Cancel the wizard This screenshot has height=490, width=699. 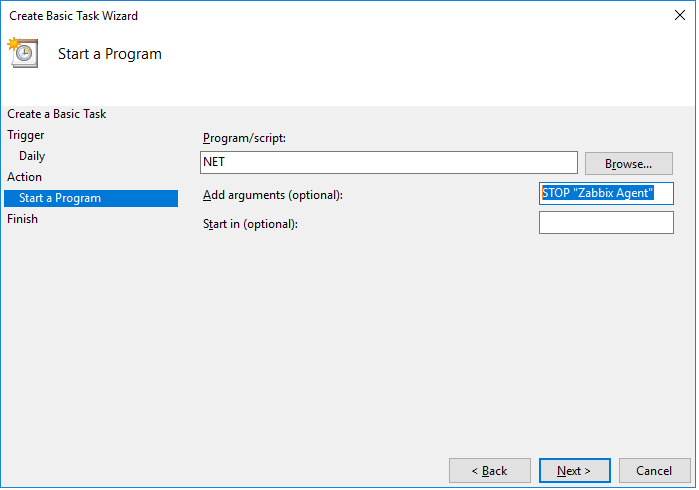654,471
